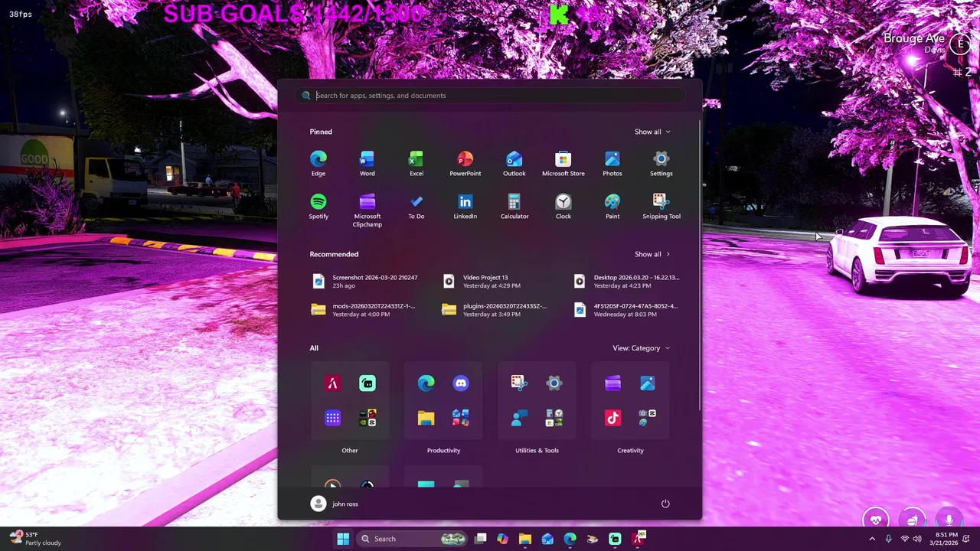Image resolution: width=980 pixels, height=551 pixels.
Task: Launch LinkedIn from pinned apps
Action: coord(465,206)
